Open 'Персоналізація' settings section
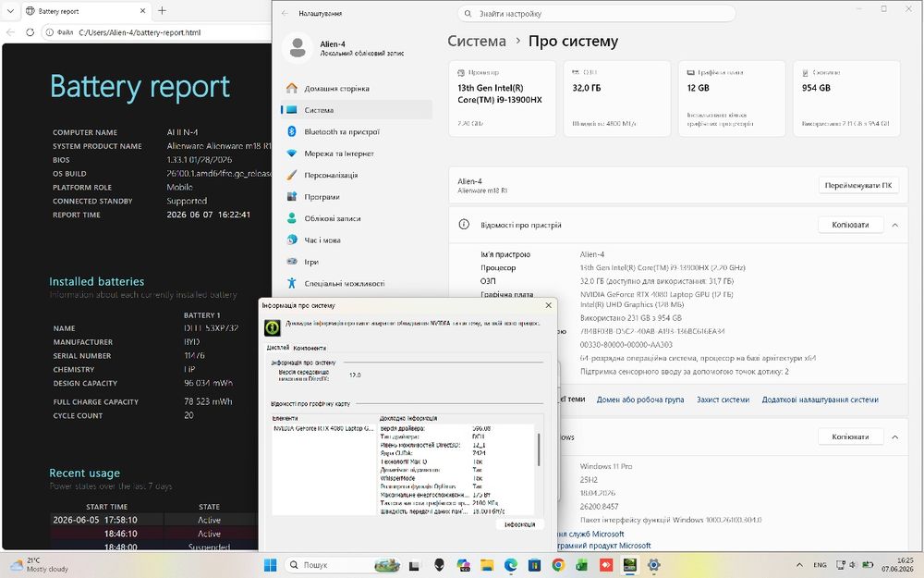 tap(357, 175)
